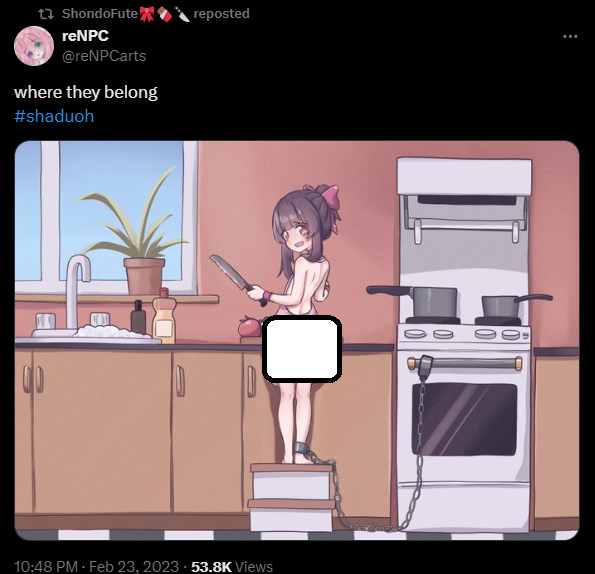
Task: Click the chocolate bar emoji in reposter name
Action: click(x=164, y=14)
